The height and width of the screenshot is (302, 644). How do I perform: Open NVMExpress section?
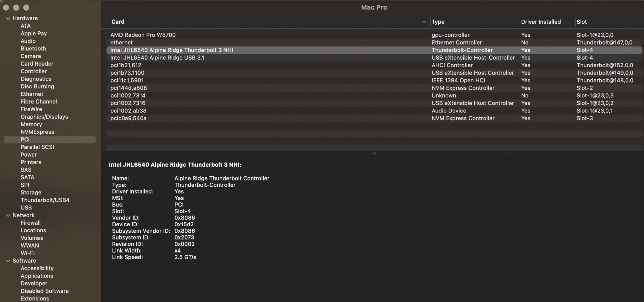(37, 132)
